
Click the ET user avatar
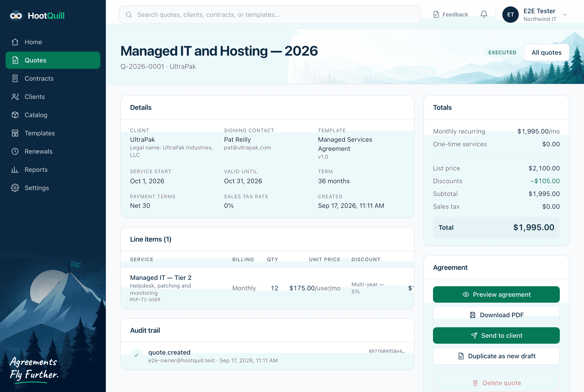point(511,15)
